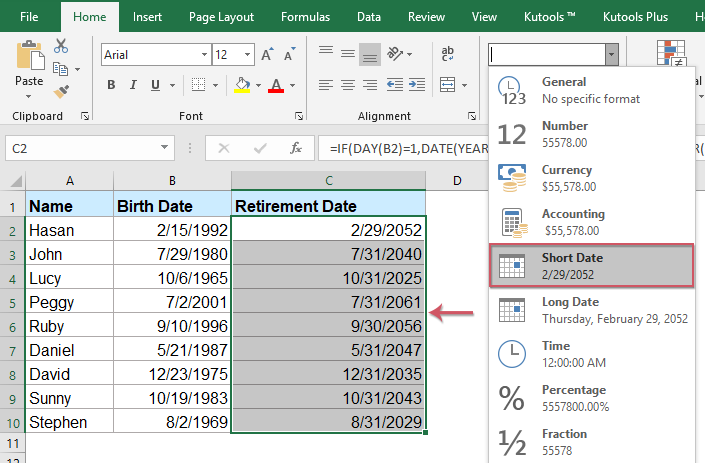Select the Format Painter brush icon

tap(61, 92)
